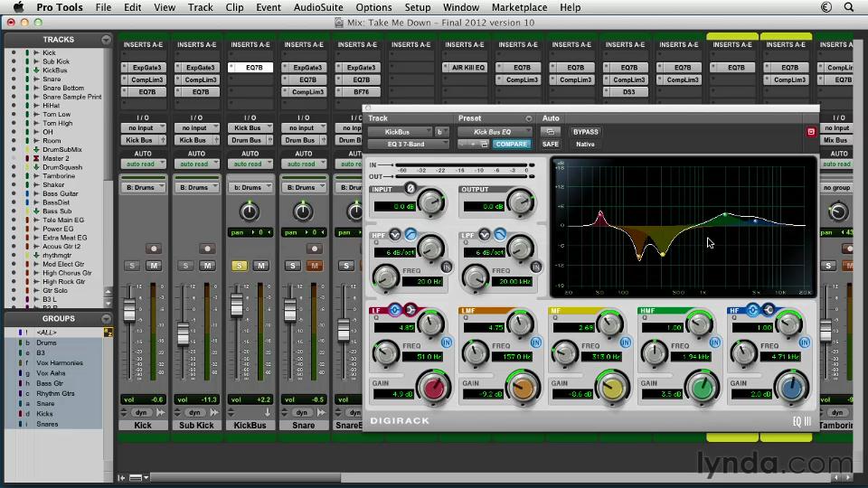Click the BYPASS button
Image resolution: width=868 pixels, height=488 pixels.
pos(586,132)
